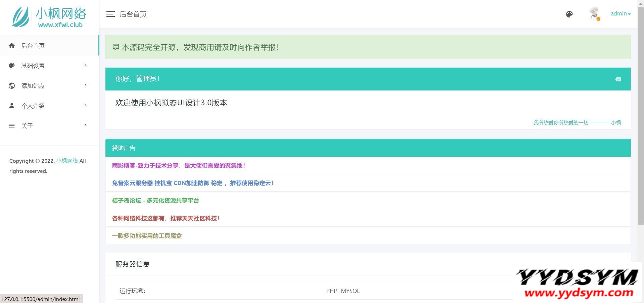This screenshot has height=303, width=644.
Task: Click the list icon beside 关于
Action: pyautogui.click(x=12, y=126)
